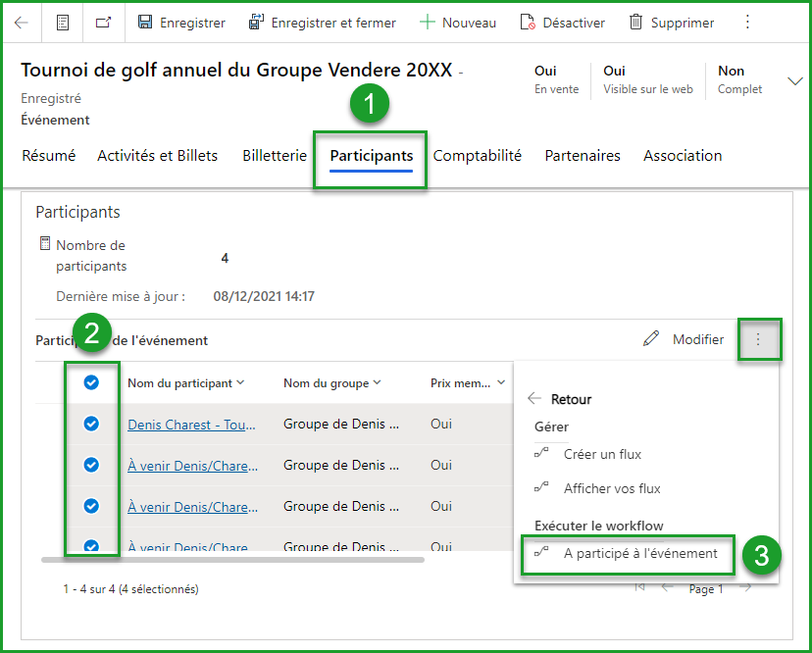The height and width of the screenshot is (653, 812).
Task: Click the open in new window icon
Action: pos(103,23)
